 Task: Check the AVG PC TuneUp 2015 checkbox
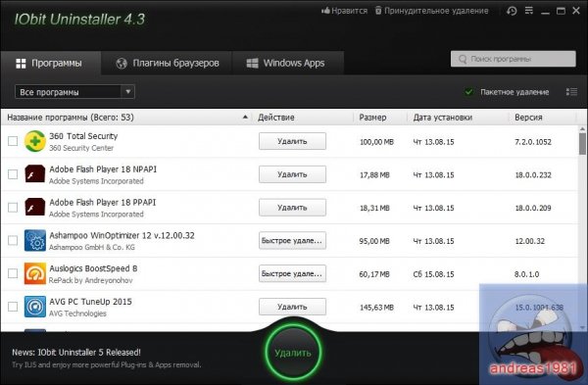coord(13,307)
